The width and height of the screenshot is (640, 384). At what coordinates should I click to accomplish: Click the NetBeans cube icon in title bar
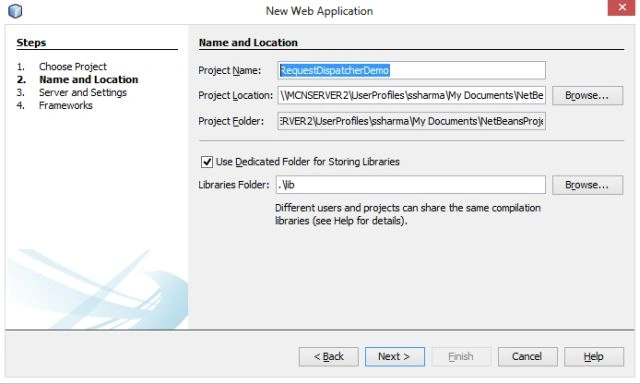click(15, 11)
